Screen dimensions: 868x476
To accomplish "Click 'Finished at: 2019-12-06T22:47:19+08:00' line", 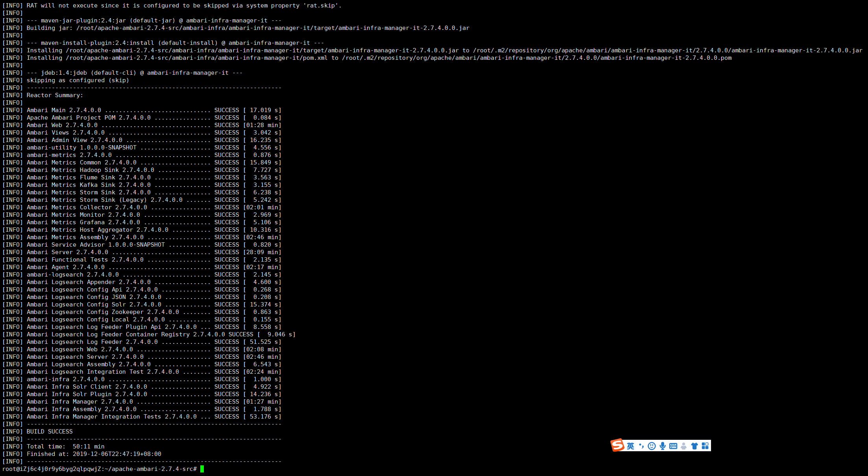I will click(82, 454).
